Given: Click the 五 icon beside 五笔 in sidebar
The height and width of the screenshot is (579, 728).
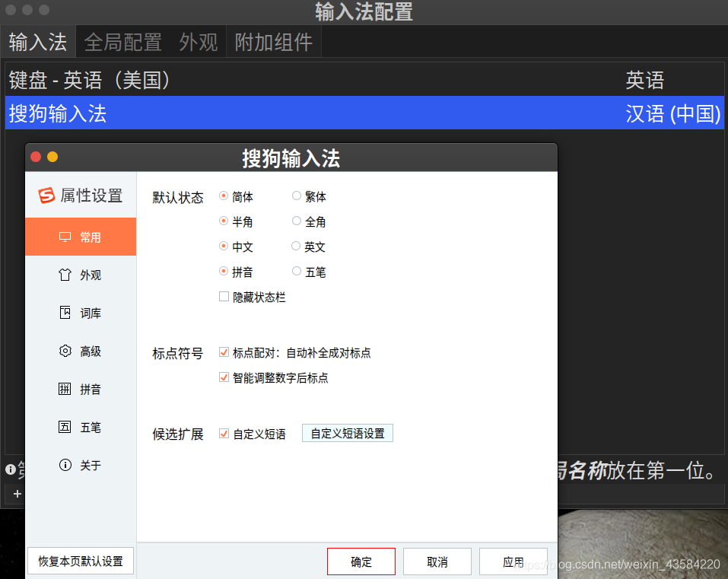Looking at the screenshot, I should coord(65,427).
